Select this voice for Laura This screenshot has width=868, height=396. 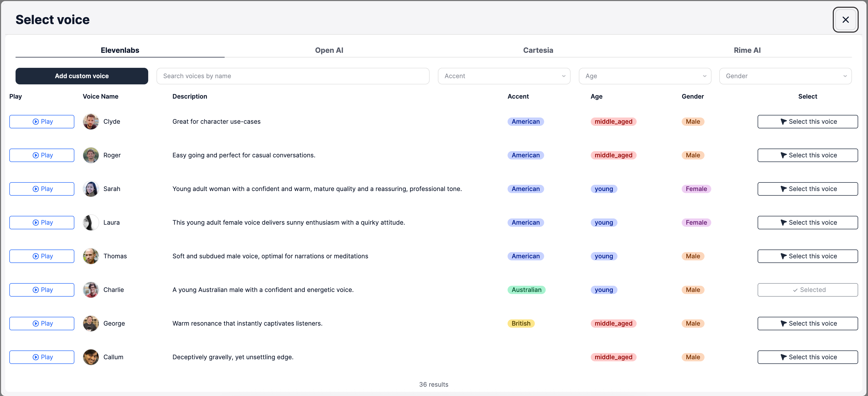[x=808, y=222]
